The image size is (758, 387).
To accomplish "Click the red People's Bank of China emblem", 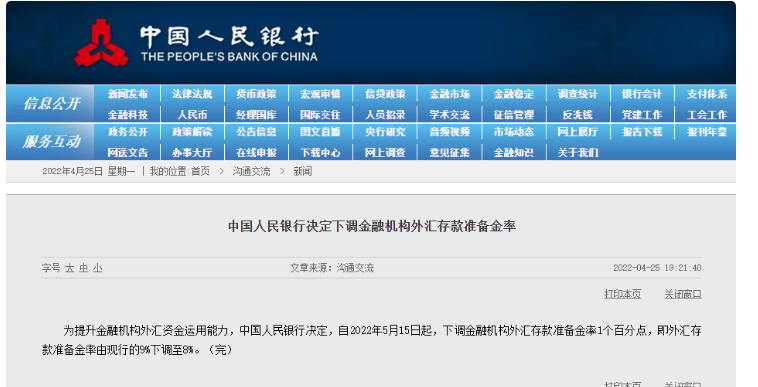I will pyautogui.click(x=102, y=43).
